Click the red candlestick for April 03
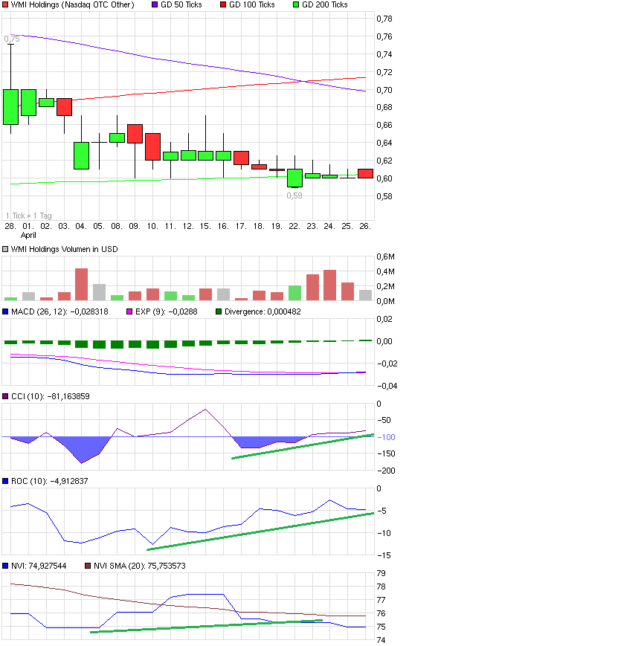The height and width of the screenshot is (646, 644). 64,107
